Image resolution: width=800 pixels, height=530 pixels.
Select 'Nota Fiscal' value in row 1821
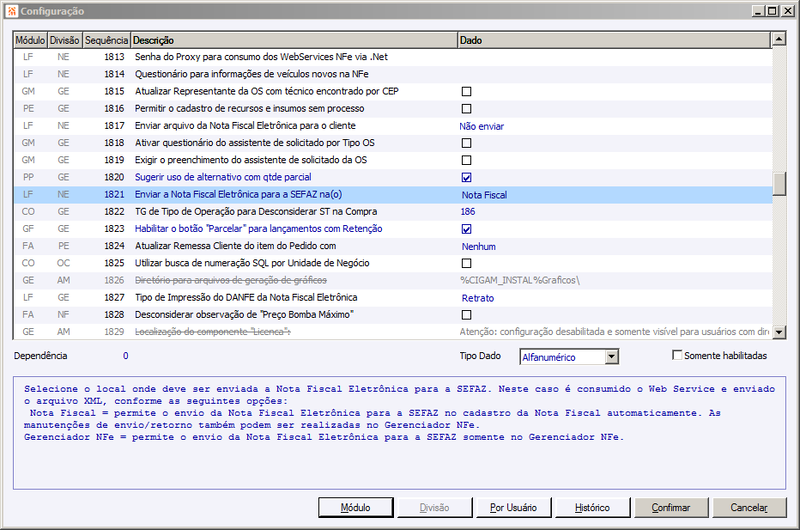click(x=484, y=195)
